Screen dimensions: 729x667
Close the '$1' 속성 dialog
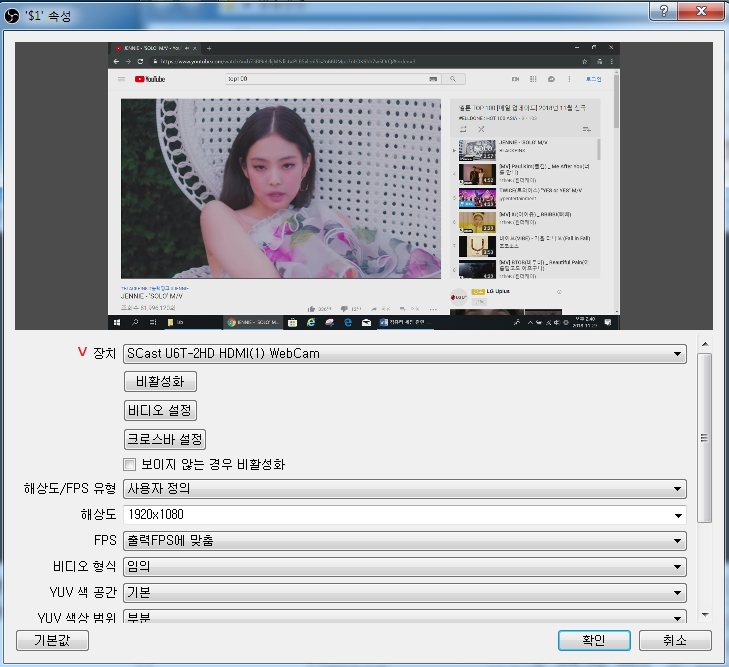pos(701,11)
